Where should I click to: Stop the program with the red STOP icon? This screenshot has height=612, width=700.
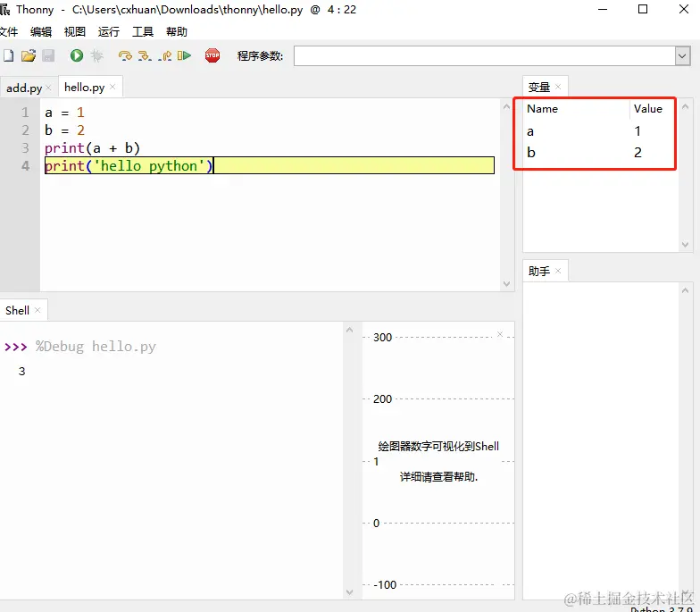(x=212, y=55)
